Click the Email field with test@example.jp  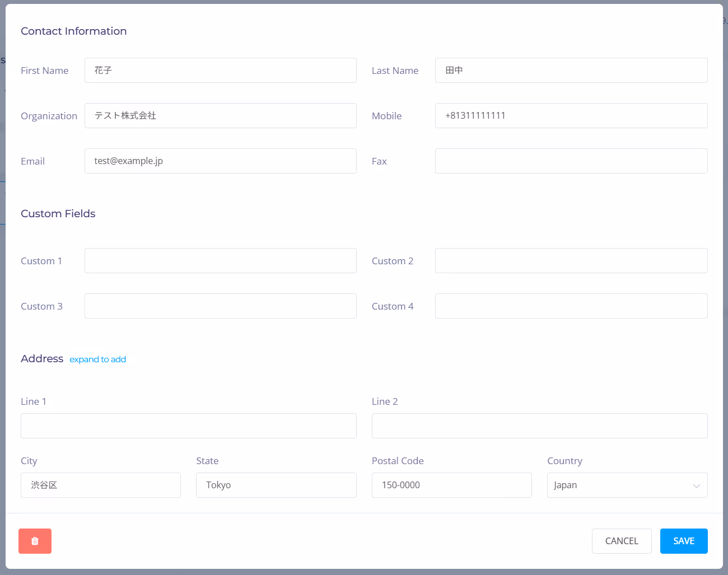point(221,161)
